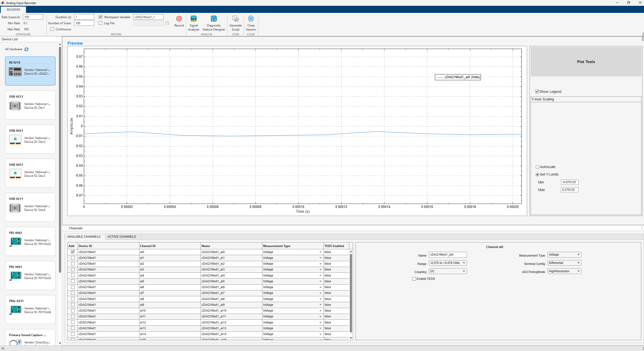The width and height of the screenshot is (644, 351).
Task: Select USB-6451 Dev3 device icon
Action: (15, 174)
